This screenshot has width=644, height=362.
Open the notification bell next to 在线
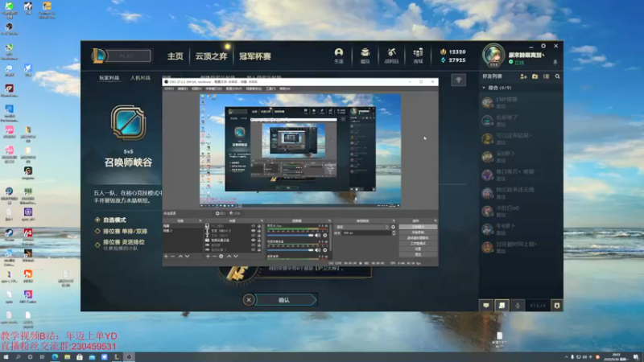tap(555, 63)
